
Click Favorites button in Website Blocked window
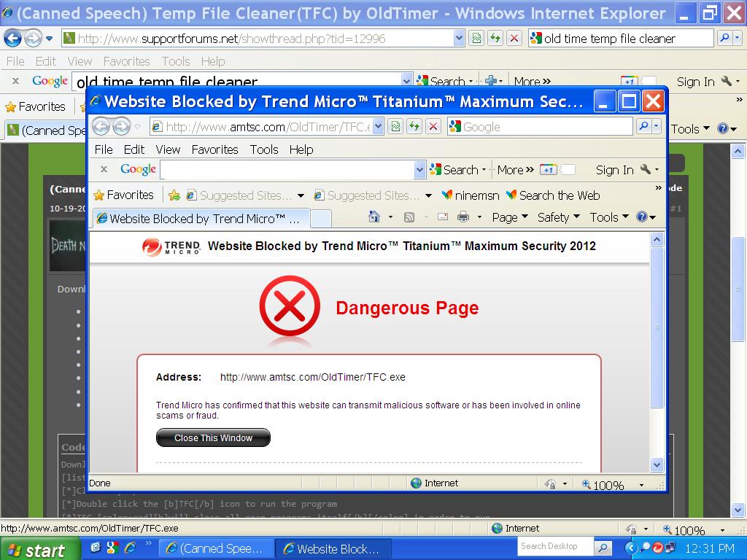point(124,195)
